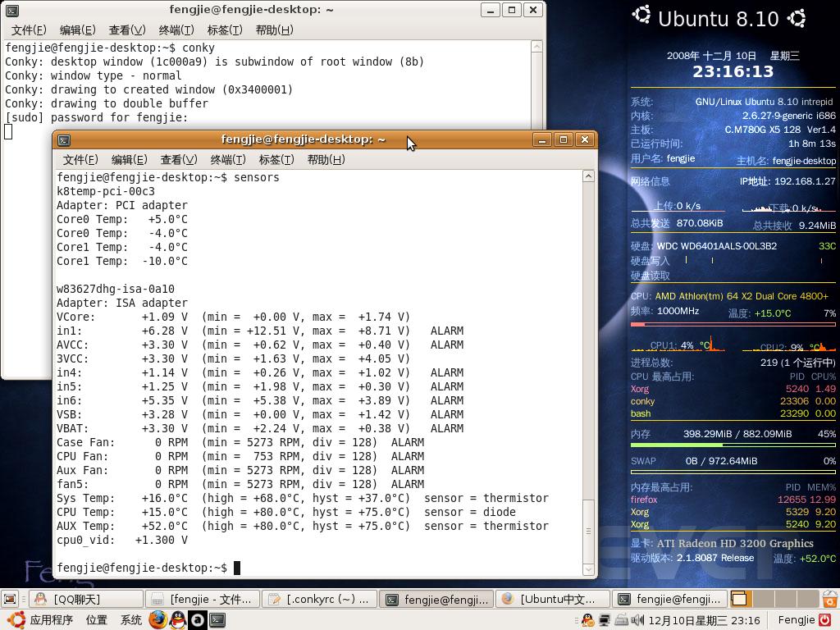840x630 pixels.
Task: Open the 应用程序 applications menu
Action: click(52, 620)
